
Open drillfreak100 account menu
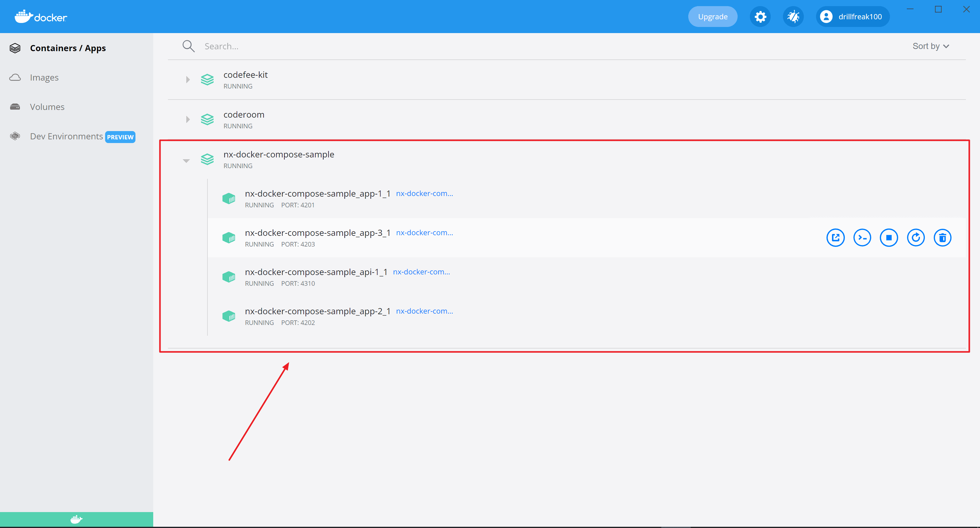(853, 17)
